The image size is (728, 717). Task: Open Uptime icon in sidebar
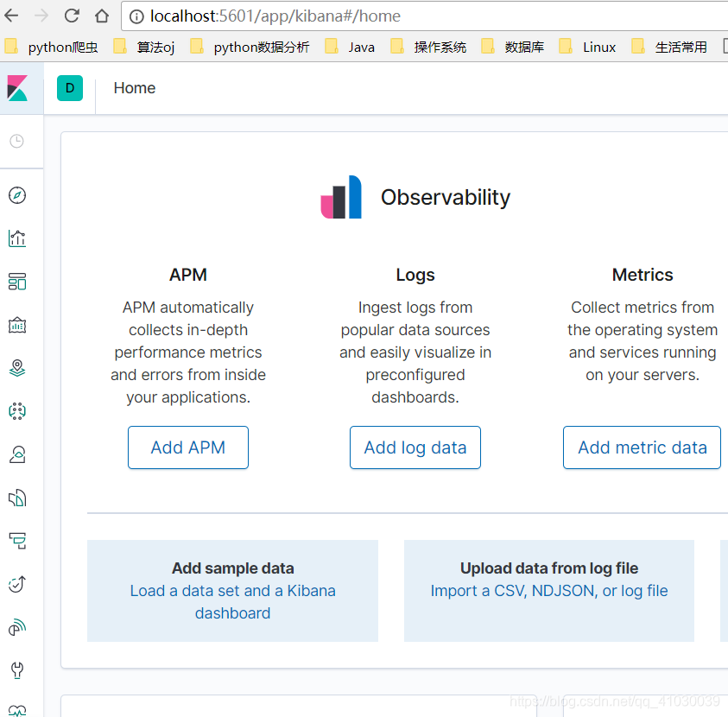[17, 584]
